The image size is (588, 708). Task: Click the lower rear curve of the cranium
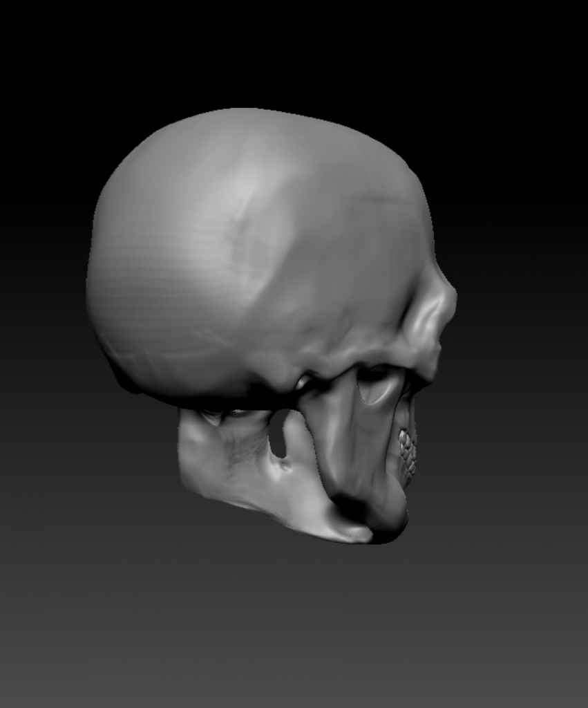point(131,366)
